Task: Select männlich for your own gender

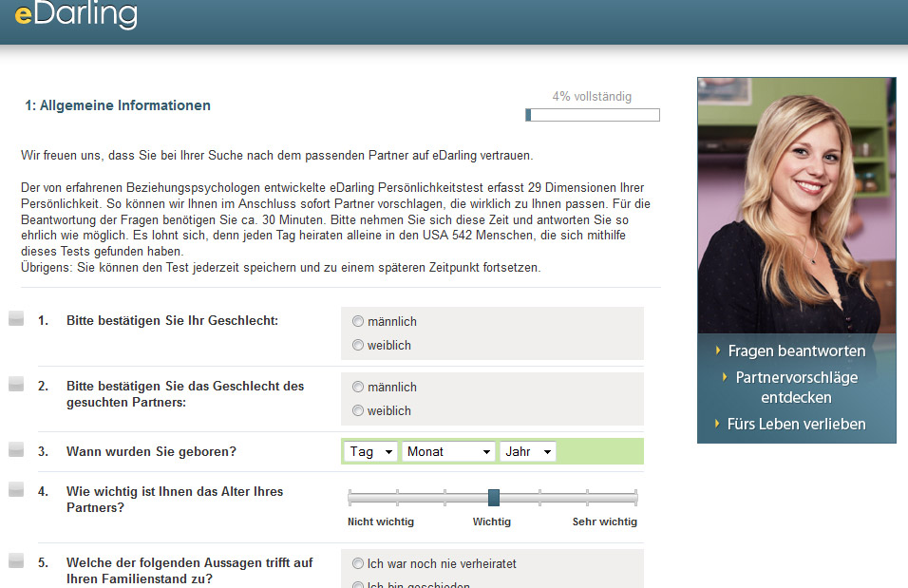Action: [x=358, y=321]
